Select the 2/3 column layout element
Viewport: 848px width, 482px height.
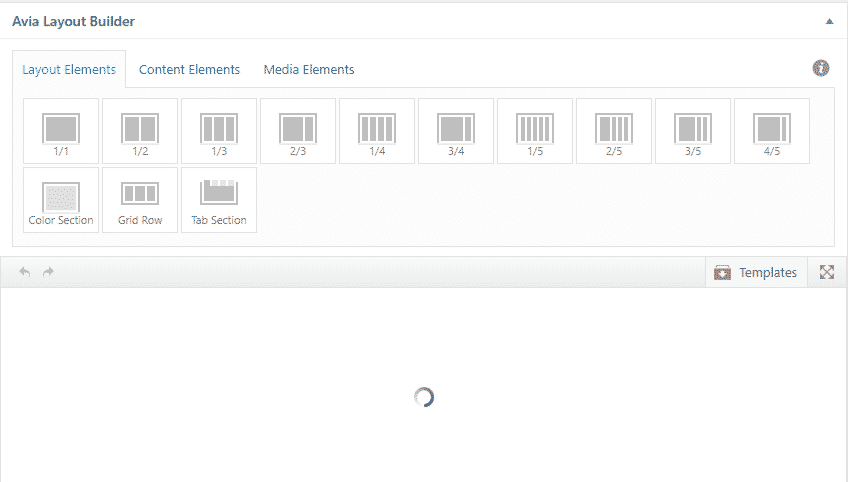coord(298,131)
